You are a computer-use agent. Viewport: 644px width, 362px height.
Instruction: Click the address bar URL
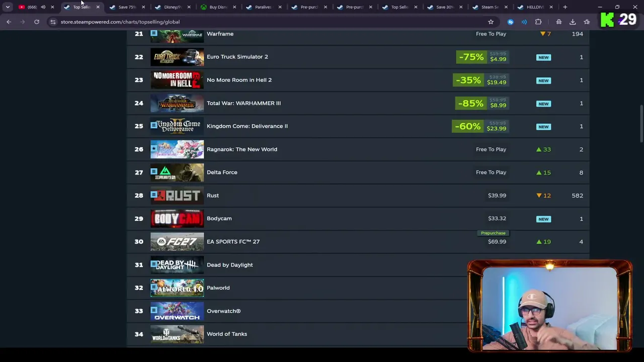[120, 22]
